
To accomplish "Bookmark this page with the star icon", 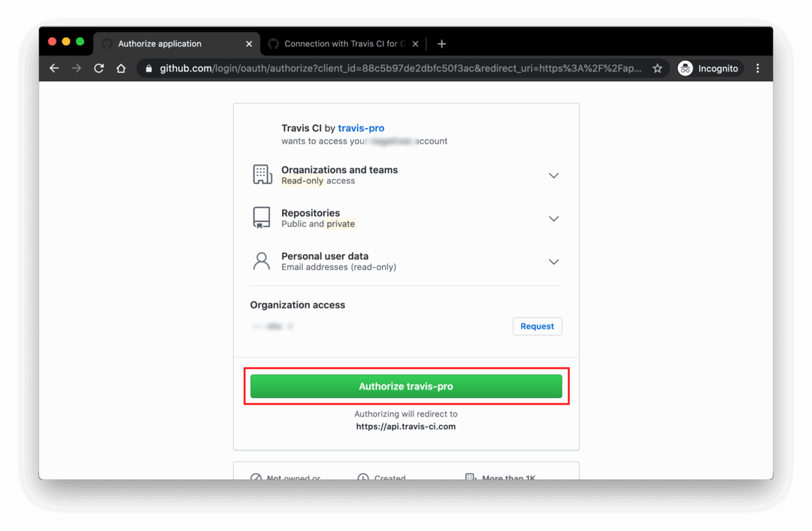I will click(x=657, y=68).
